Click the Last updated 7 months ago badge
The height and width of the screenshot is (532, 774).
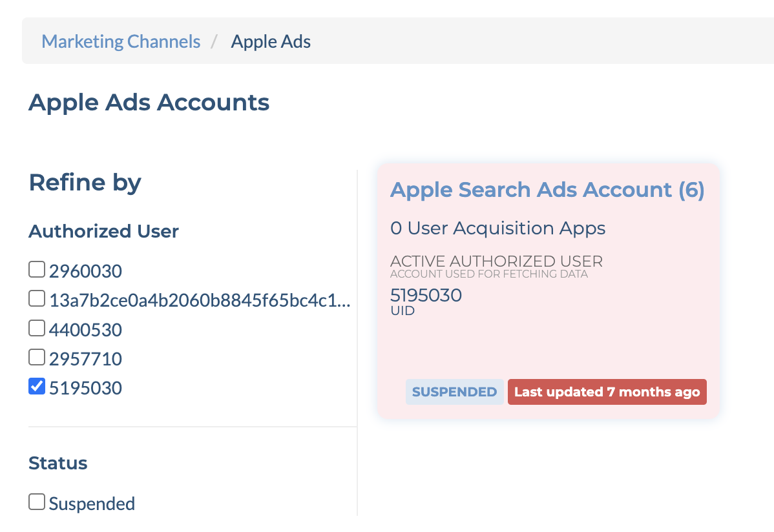(x=607, y=392)
